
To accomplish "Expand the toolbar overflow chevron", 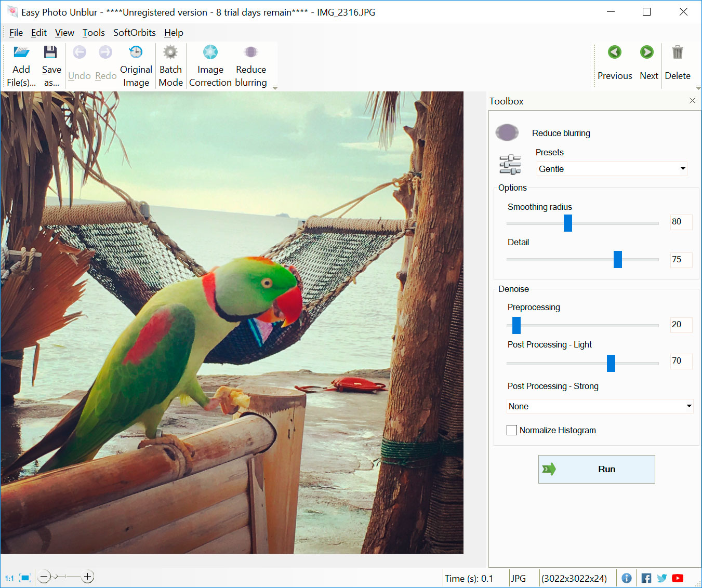I will click(x=274, y=87).
